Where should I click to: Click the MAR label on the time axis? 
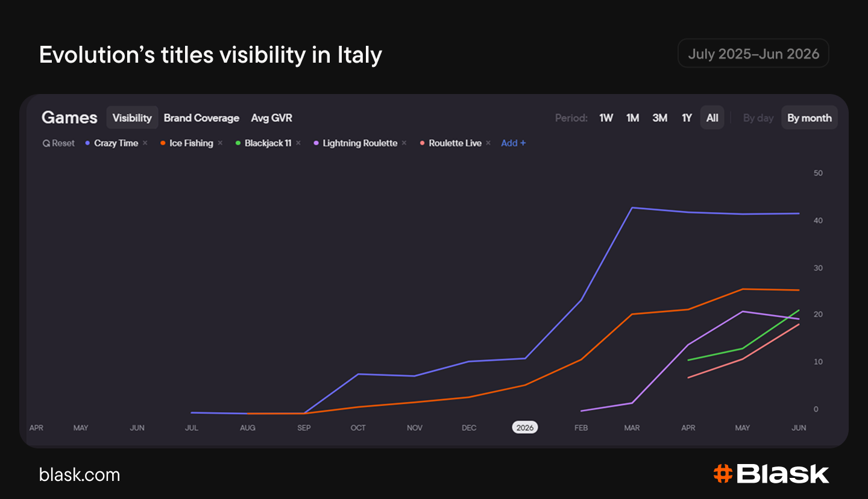click(632, 428)
